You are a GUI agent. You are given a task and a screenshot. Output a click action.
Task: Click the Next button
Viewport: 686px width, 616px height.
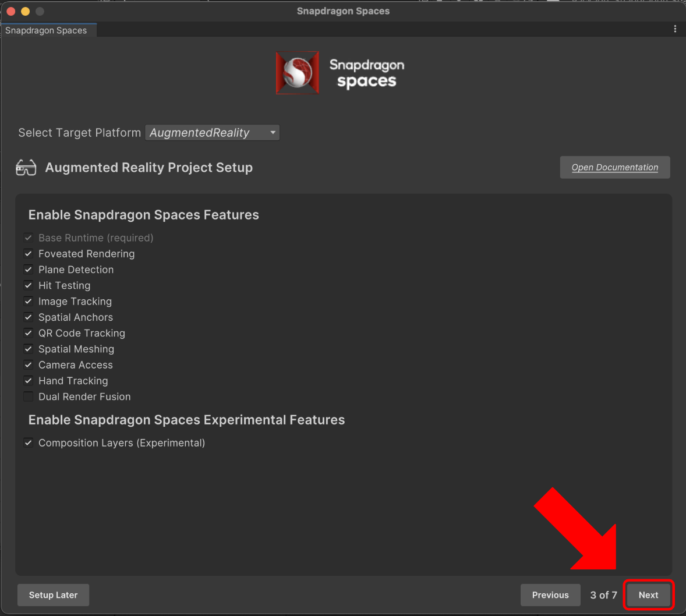tap(648, 595)
